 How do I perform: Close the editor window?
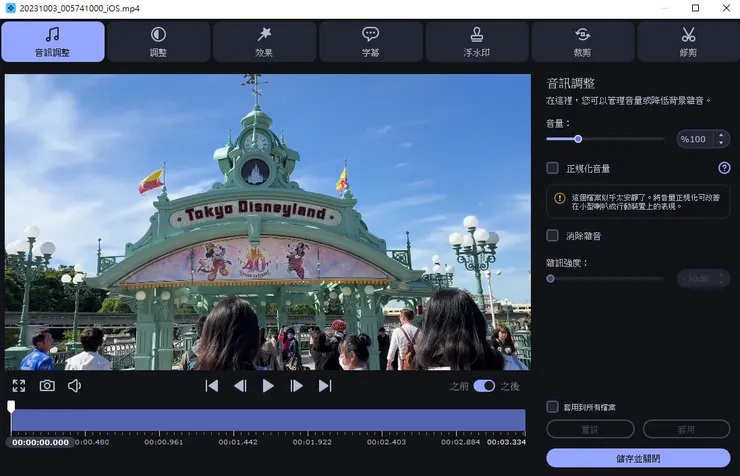coord(726,8)
